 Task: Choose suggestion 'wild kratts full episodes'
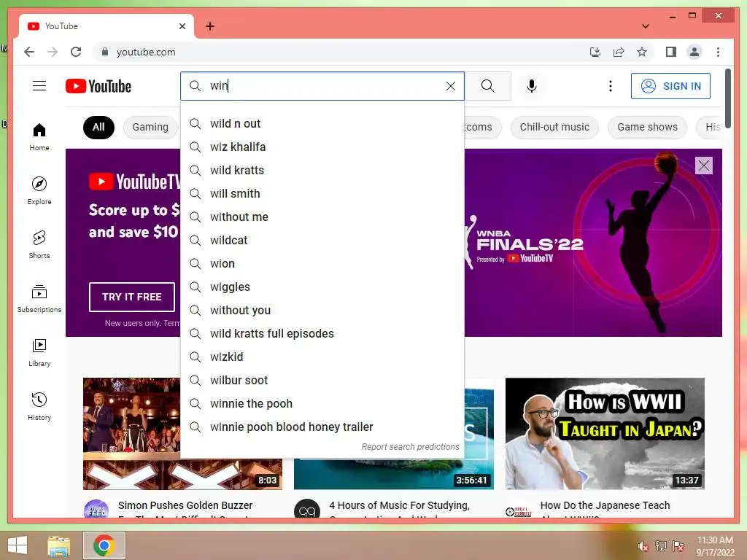[322, 334]
